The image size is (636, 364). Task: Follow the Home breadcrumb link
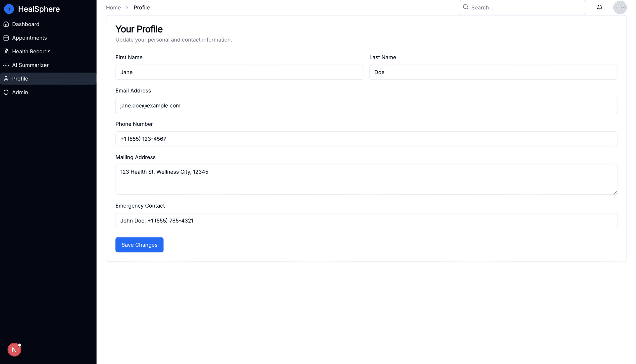[113, 8]
